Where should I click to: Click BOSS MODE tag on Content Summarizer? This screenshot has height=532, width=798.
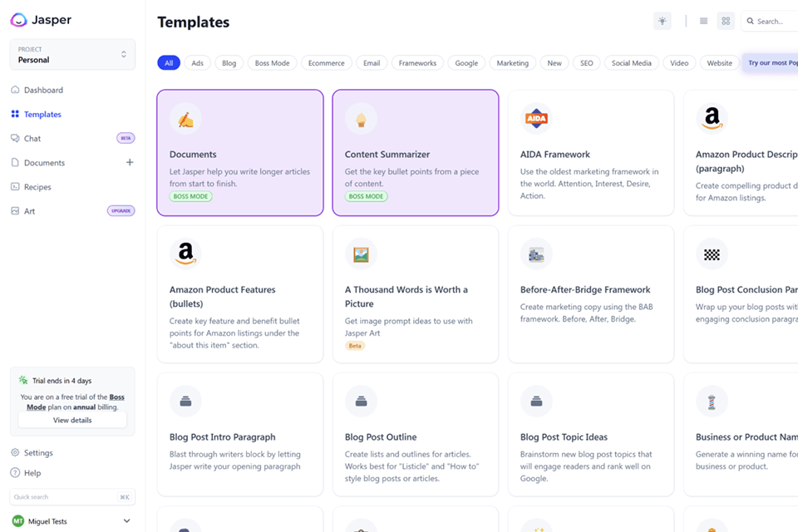(x=366, y=196)
